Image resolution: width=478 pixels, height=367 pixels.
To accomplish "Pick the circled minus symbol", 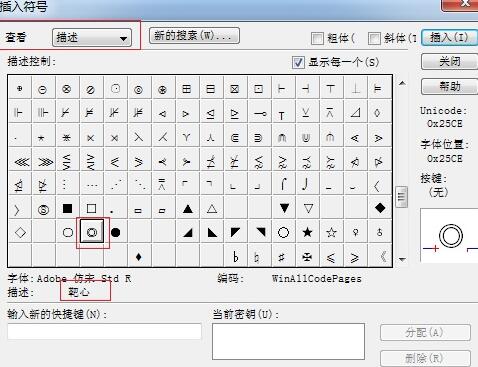I will coord(43,89).
